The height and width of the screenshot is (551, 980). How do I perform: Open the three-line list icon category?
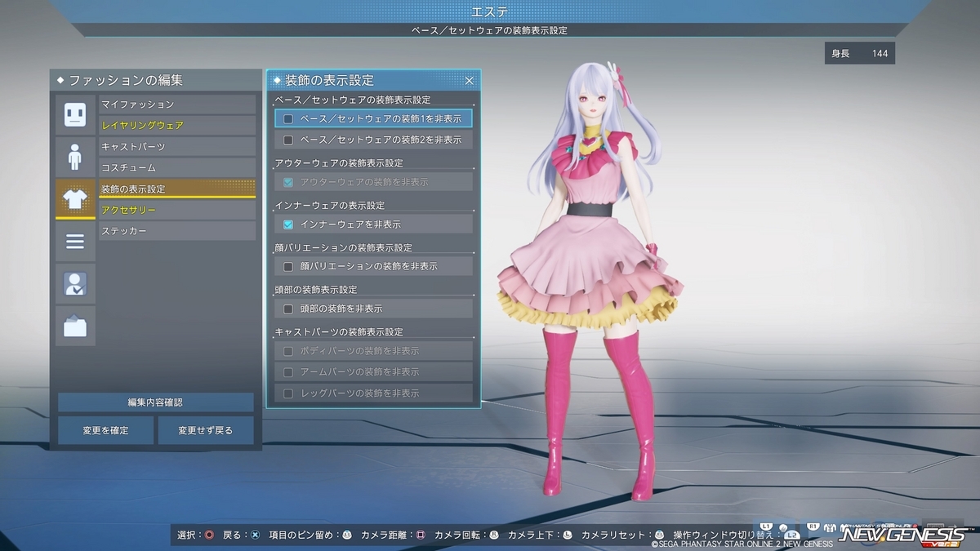tap(75, 242)
